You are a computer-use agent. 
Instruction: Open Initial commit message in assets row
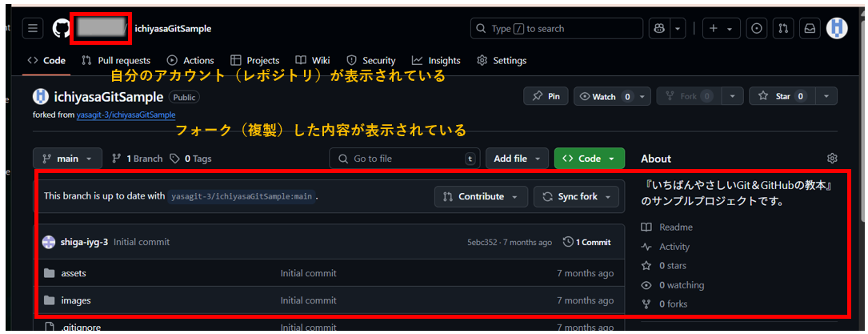[x=308, y=273]
